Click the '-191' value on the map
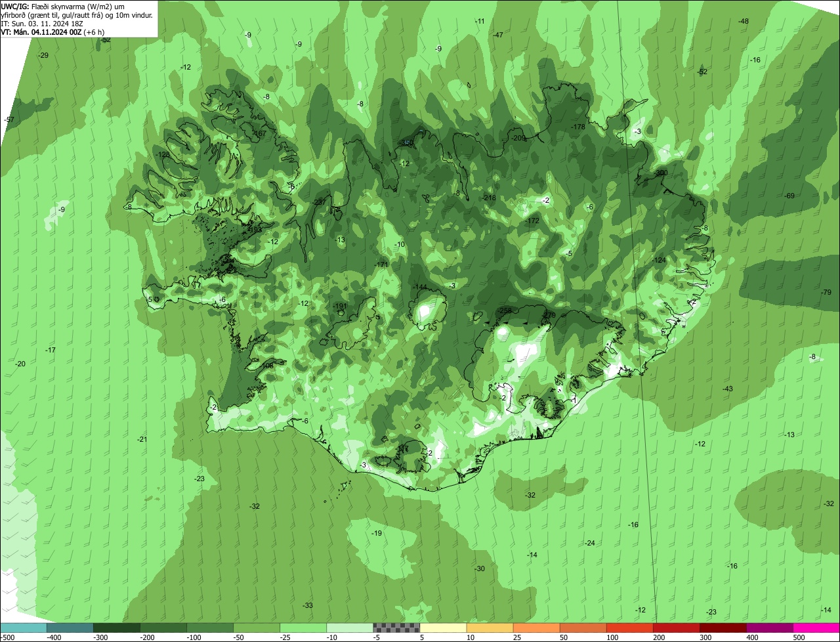 click(339, 307)
